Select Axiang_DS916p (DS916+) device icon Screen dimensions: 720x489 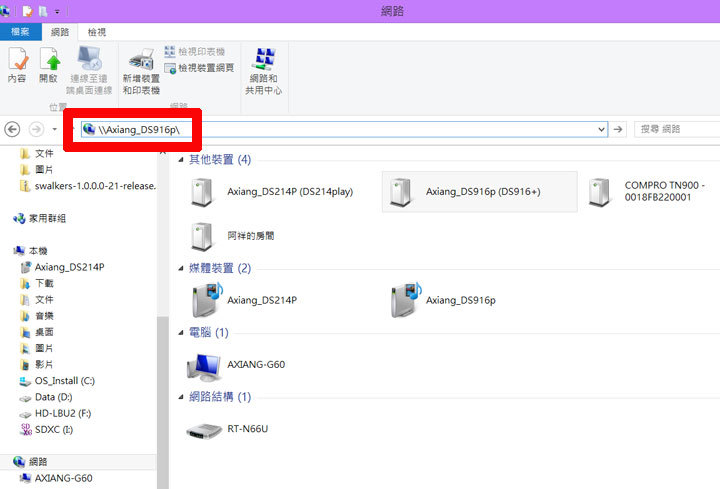tap(400, 192)
